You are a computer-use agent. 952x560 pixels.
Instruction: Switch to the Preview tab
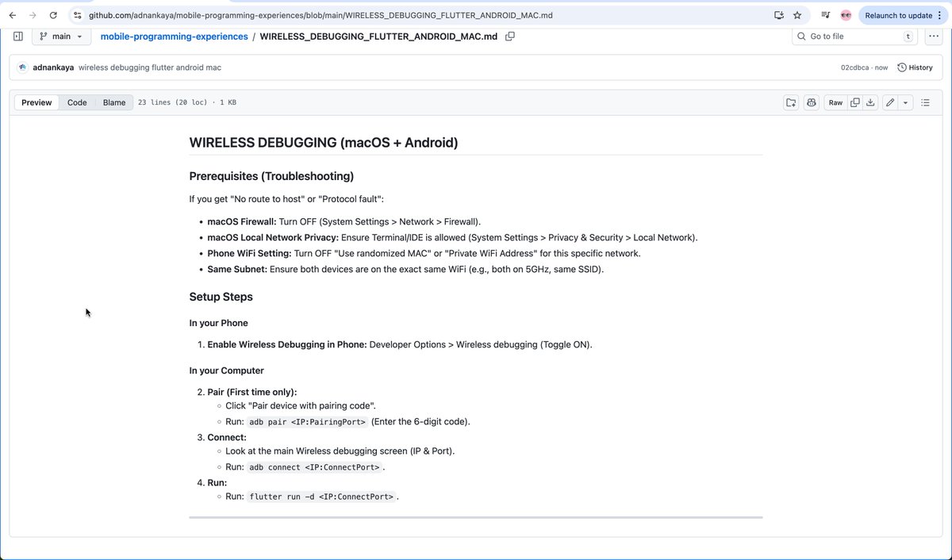[36, 102]
